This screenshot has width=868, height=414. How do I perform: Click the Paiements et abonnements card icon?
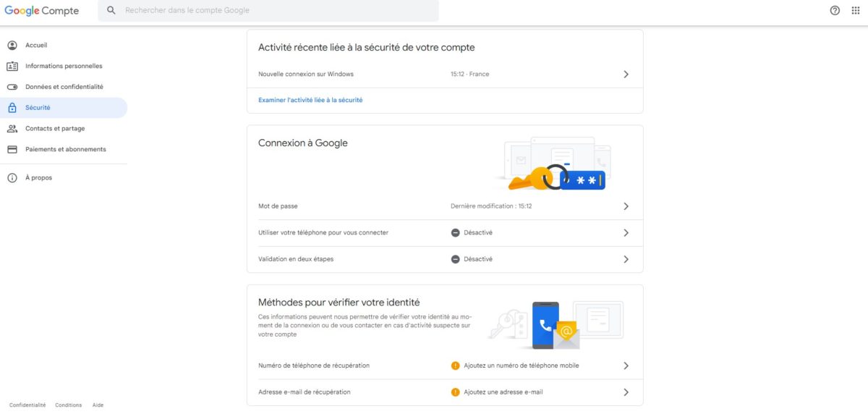point(12,150)
